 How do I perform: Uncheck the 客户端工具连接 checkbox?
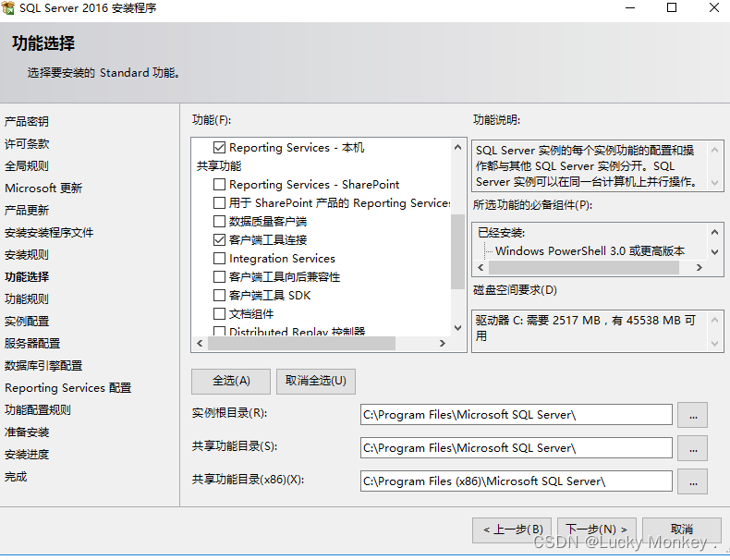pos(219,239)
